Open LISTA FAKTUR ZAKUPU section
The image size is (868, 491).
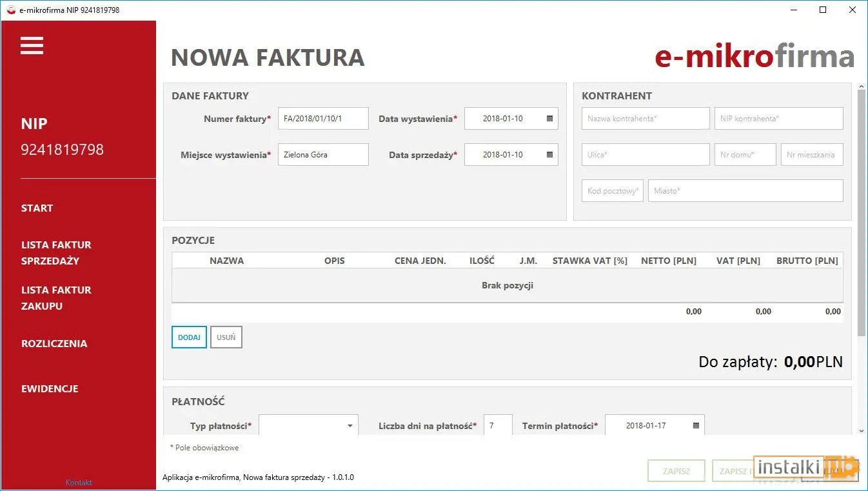point(56,297)
